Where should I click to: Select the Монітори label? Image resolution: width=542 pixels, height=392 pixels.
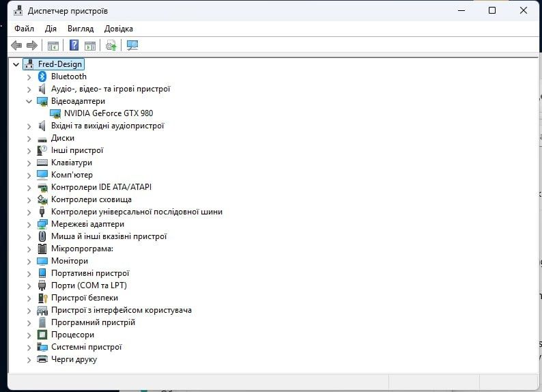[x=70, y=261]
